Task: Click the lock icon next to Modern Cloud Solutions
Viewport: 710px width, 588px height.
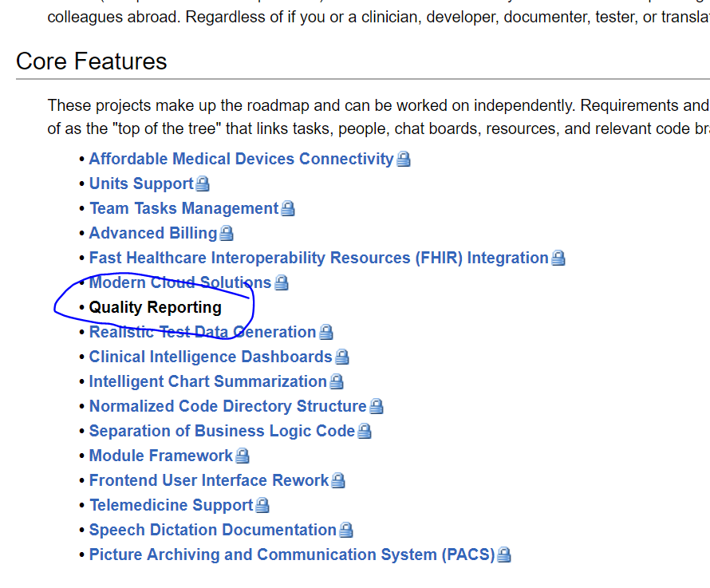Action: coord(281,282)
